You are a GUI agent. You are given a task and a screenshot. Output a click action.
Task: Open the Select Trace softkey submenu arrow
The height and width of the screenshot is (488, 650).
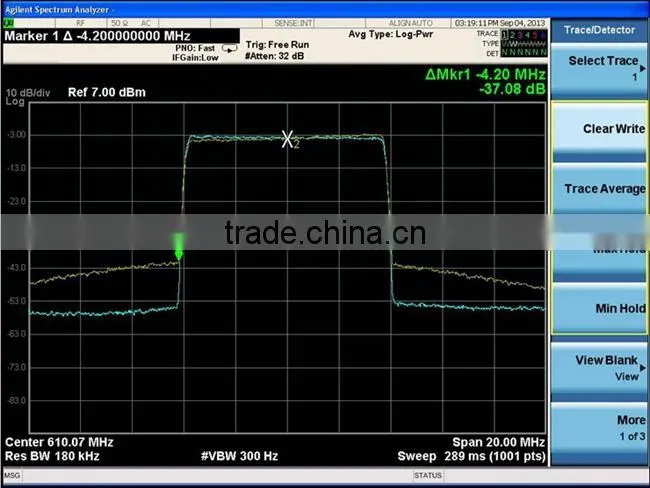click(x=643, y=68)
